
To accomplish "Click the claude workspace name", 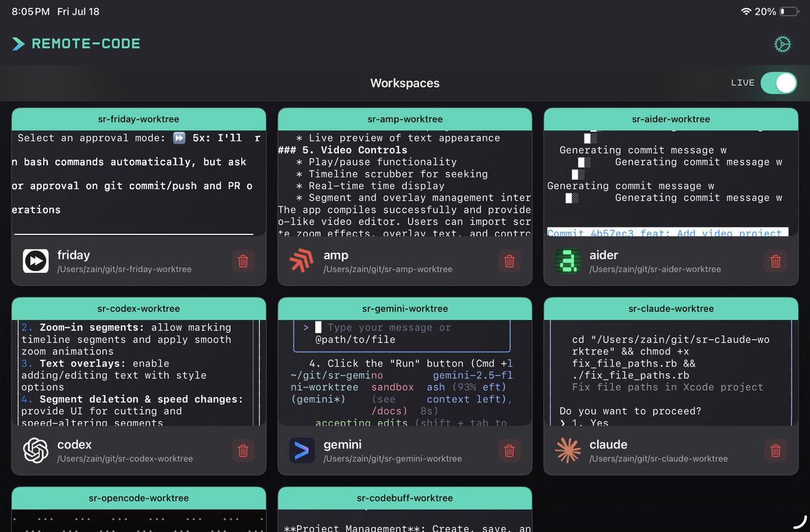I will (x=608, y=445).
